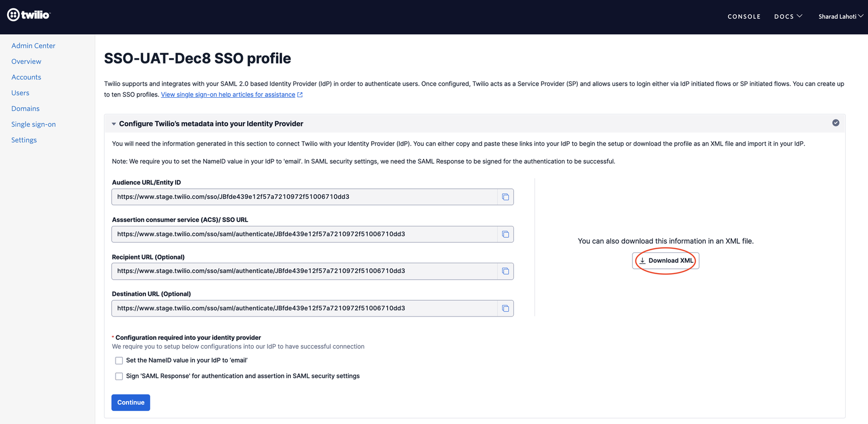Copy the Audience URL/Entity ID value
Screen dimensions: 868x424
(x=505, y=197)
